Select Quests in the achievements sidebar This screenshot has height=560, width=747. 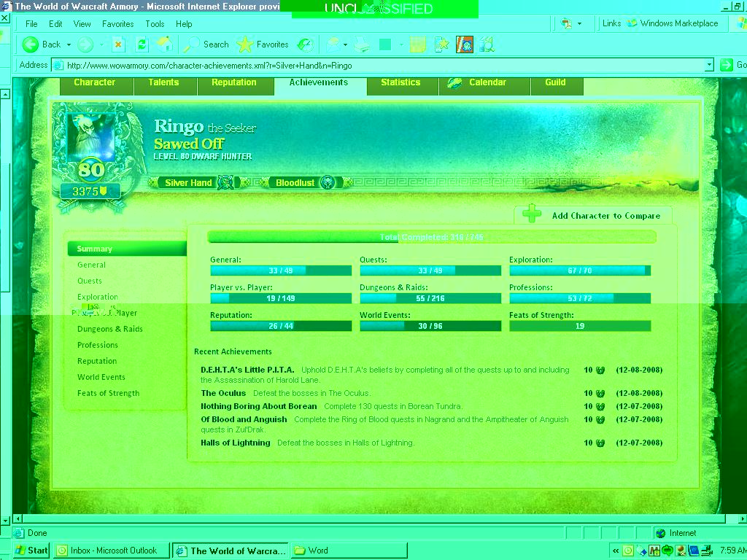click(90, 281)
